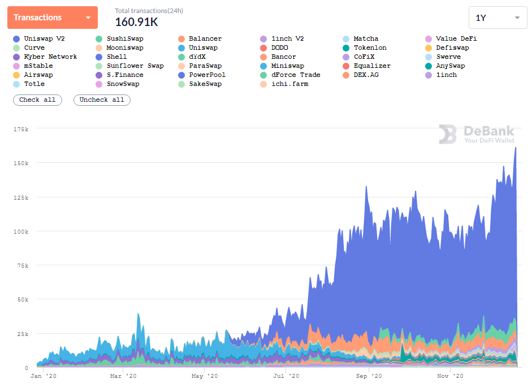Click the 175k y-axis label

click(21, 130)
